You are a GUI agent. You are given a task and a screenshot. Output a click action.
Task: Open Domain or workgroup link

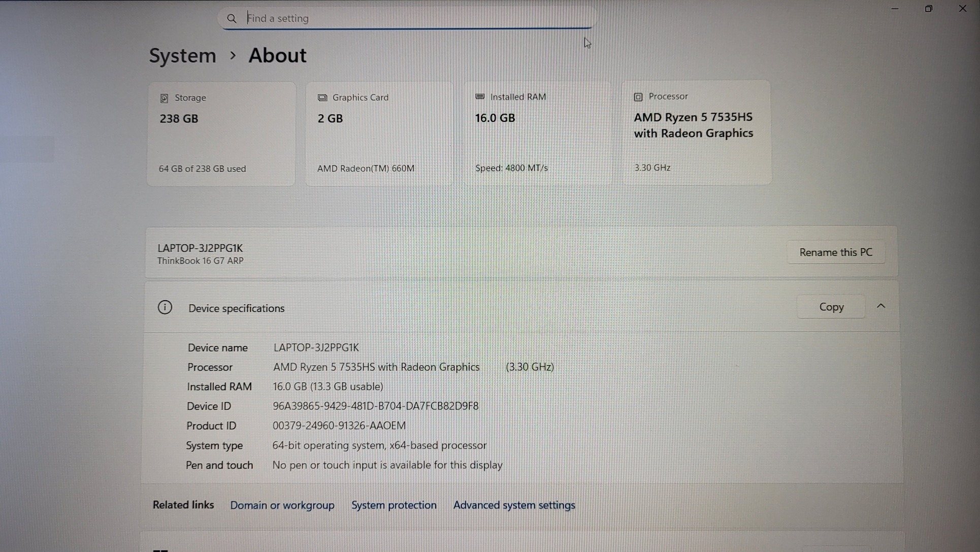click(282, 505)
